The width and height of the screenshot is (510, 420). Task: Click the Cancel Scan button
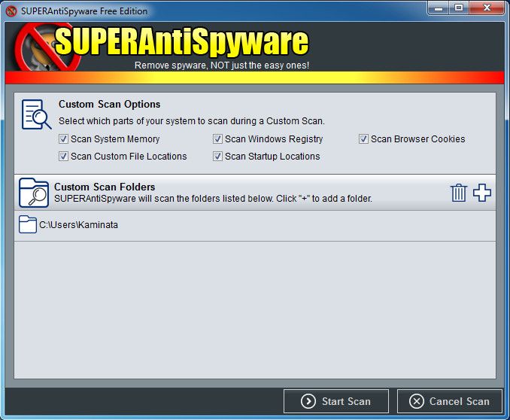coord(450,401)
